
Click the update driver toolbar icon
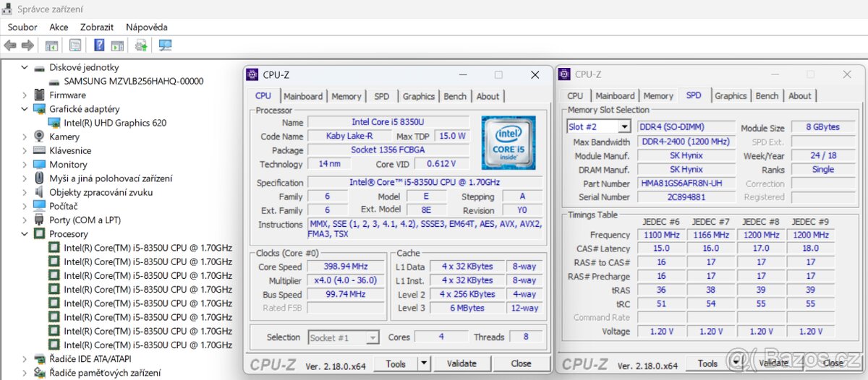pos(141,46)
